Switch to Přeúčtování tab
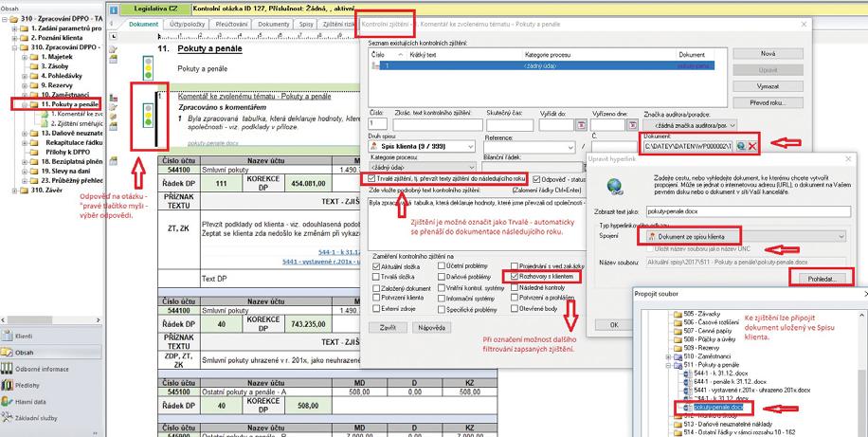 tap(231, 25)
